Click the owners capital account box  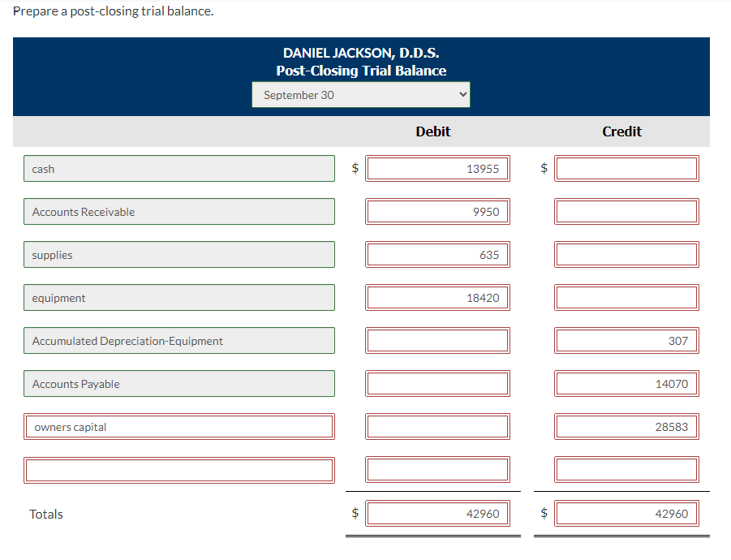coord(178,426)
